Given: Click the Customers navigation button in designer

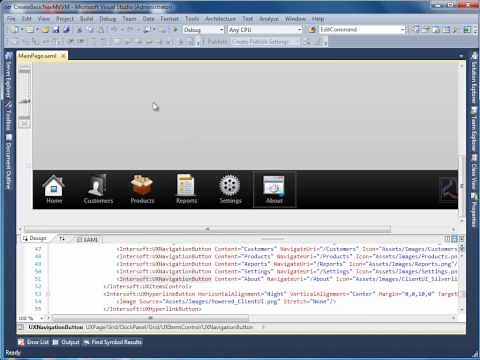Looking at the screenshot, I should (x=98, y=189).
